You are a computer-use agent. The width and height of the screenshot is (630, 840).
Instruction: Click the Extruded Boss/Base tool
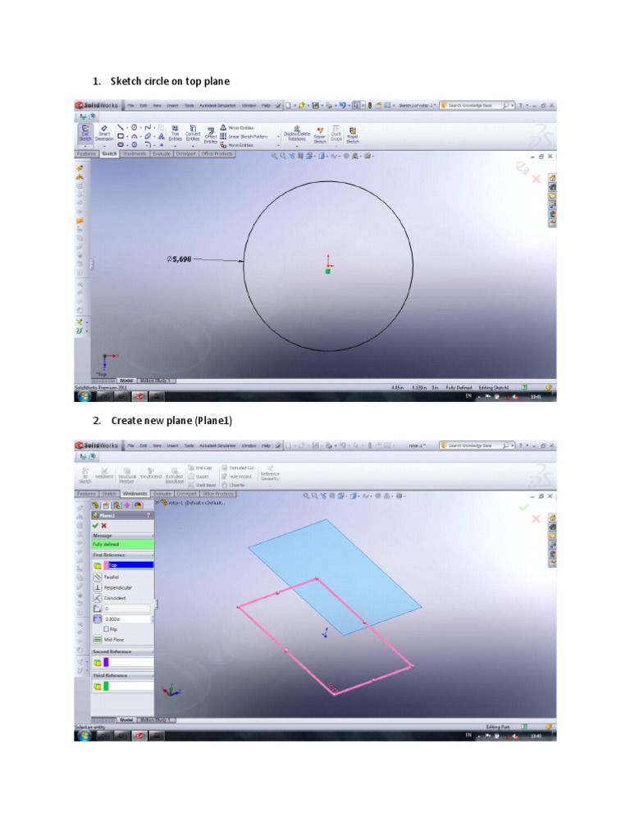pyautogui.click(x=174, y=475)
